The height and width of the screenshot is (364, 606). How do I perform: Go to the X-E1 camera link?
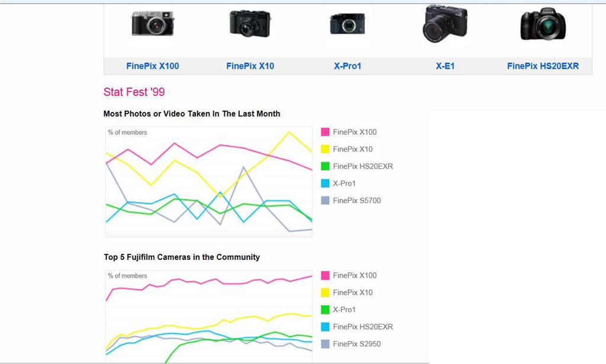[445, 66]
